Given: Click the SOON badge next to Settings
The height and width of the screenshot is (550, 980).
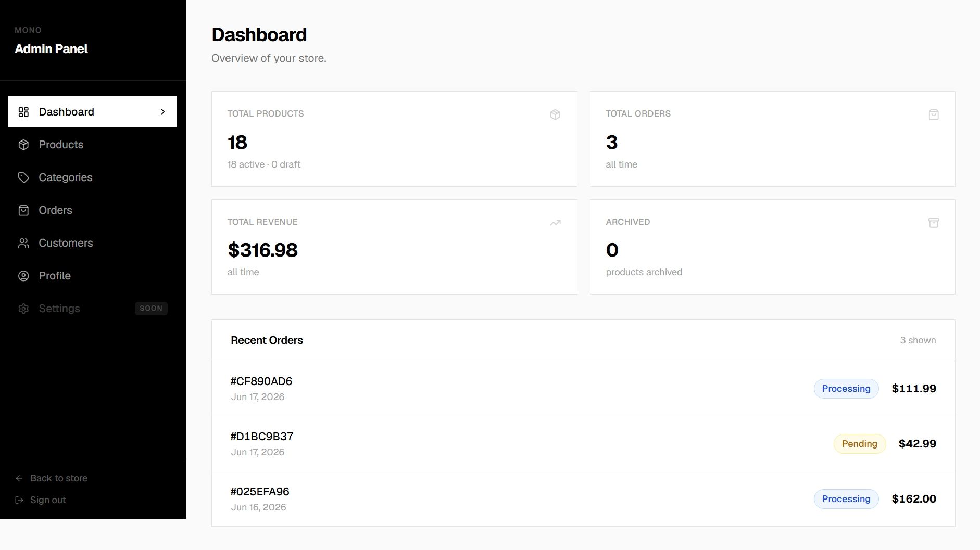Looking at the screenshot, I should coord(151,309).
